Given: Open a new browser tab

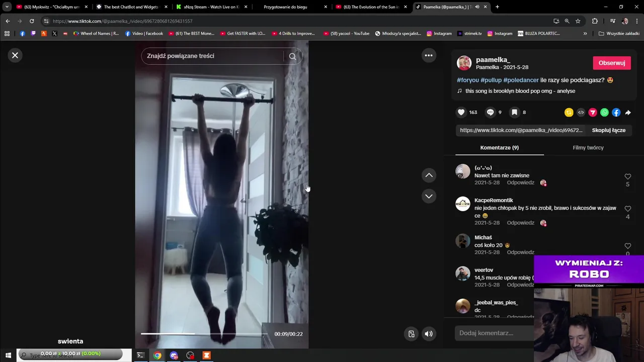Looking at the screenshot, I should point(497,7).
